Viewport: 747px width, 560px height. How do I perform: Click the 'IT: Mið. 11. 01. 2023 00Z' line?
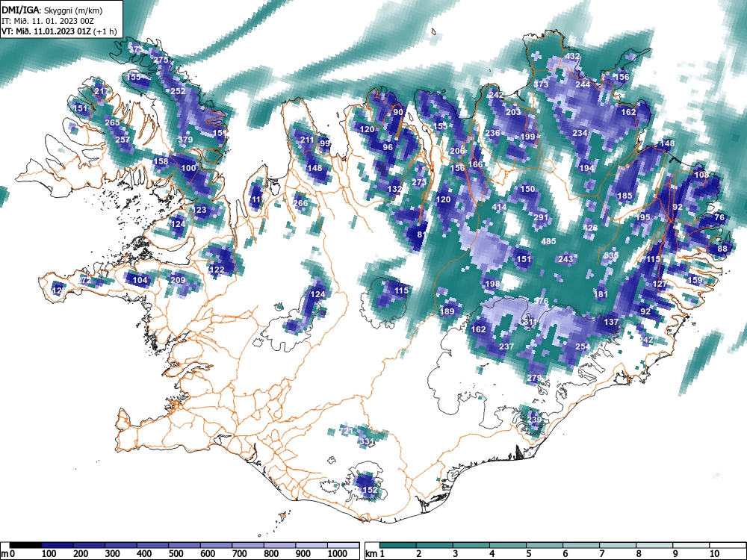pos(48,21)
